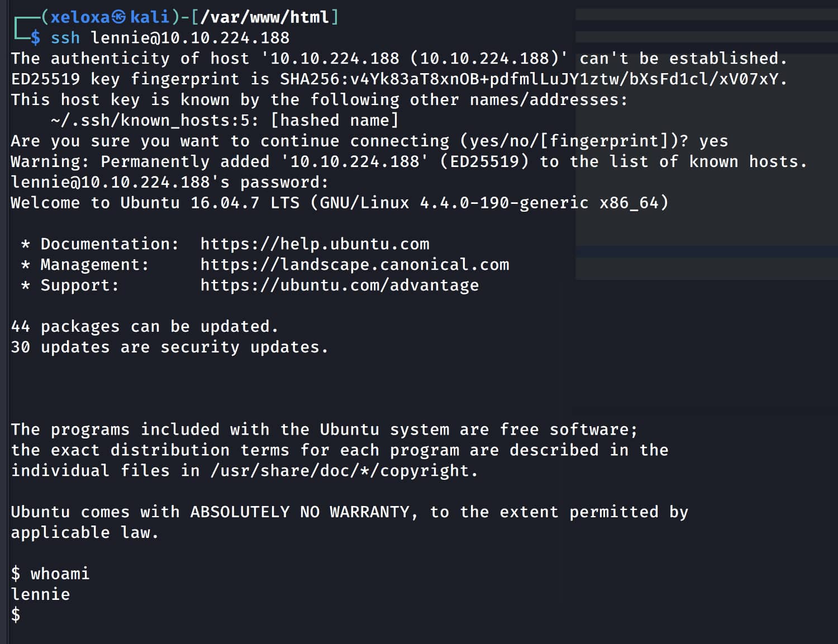This screenshot has height=644, width=838.
Task: Click the whoami command text
Action: tap(60, 574)
